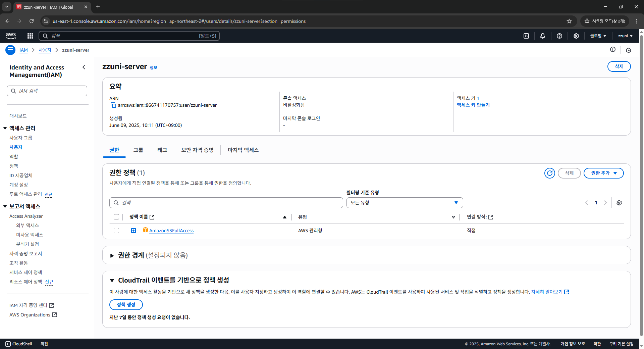Collapse the CloudTrail 정책 생성 section

click(x=112, y=281)
